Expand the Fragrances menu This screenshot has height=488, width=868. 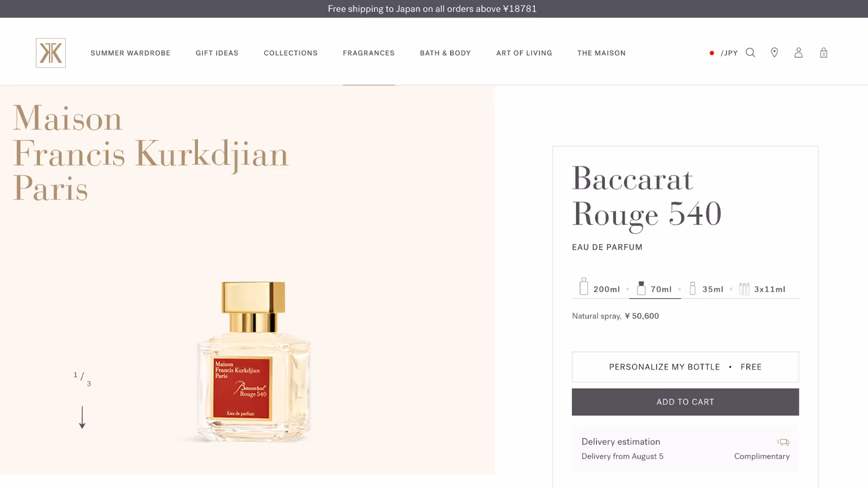[368, 53]
